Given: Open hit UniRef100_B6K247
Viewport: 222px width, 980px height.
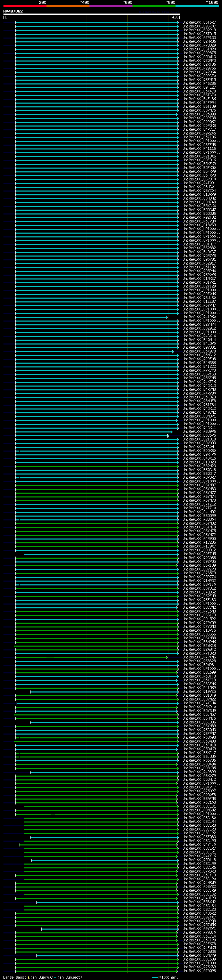Looking at the screenshot, I should [199, 753].
